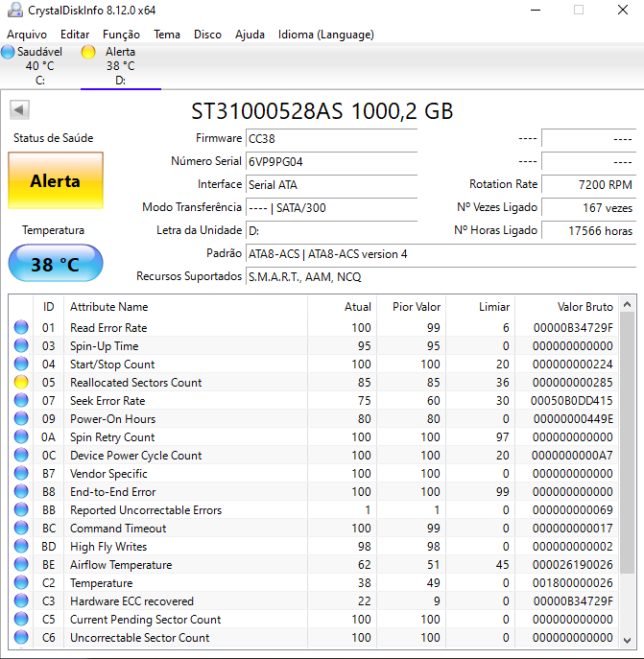Click yellow orb of Reallocated Sectors Count

point(21,382)
